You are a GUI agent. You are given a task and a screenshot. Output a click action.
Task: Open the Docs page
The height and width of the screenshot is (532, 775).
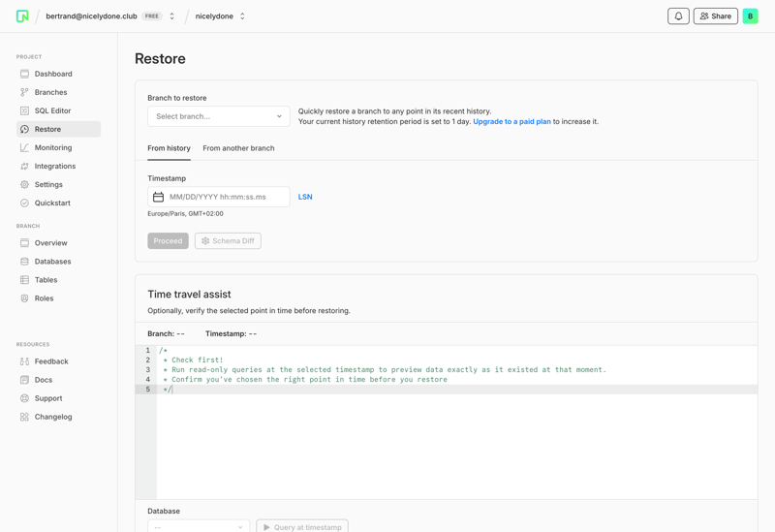[58, 380]
